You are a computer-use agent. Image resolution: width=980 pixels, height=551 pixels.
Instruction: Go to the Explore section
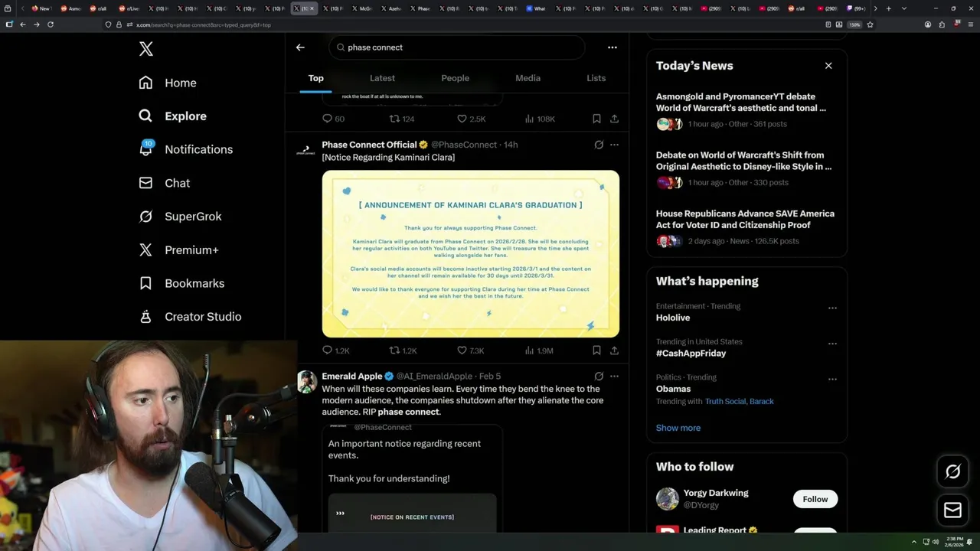coord(172,116)
